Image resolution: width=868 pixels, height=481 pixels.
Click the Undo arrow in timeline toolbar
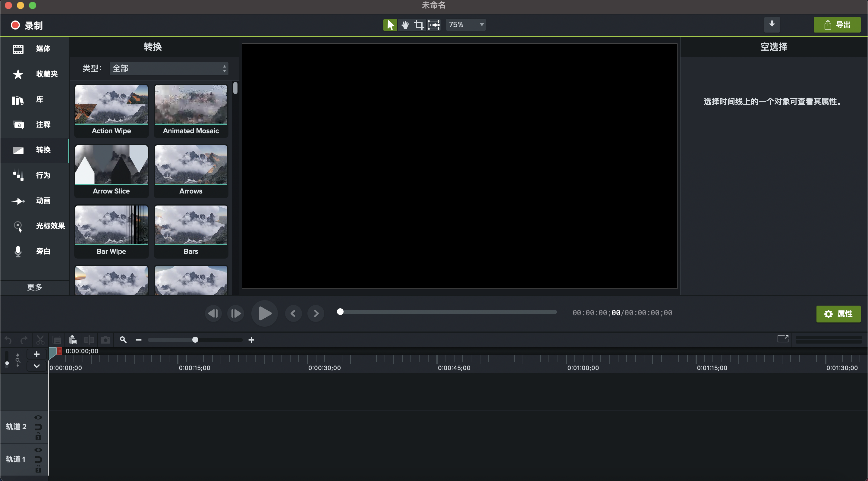click(x=8, y=340)
